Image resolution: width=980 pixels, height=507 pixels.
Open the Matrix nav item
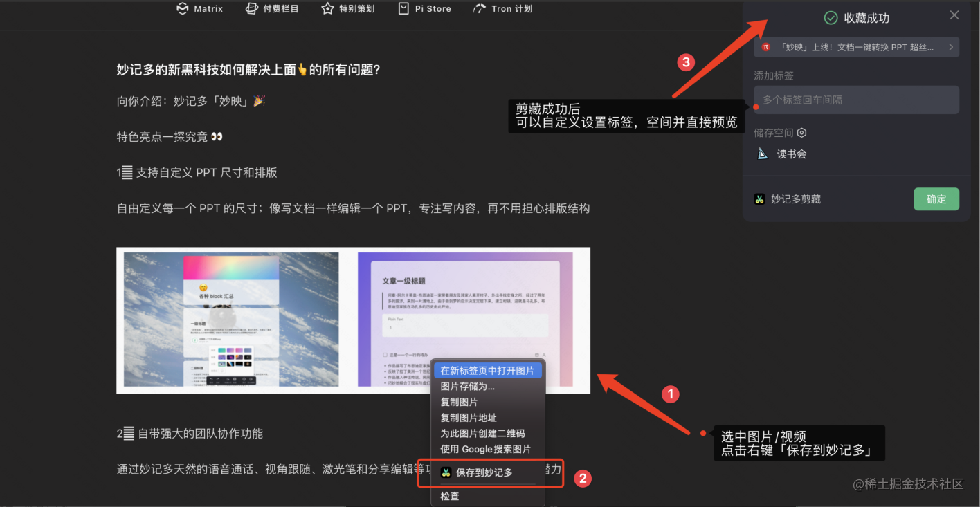pyautogui.click(x=200, y=9)
